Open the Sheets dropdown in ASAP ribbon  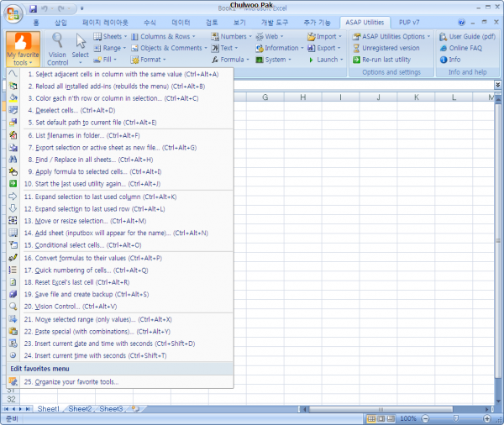(x=110, y=36)
